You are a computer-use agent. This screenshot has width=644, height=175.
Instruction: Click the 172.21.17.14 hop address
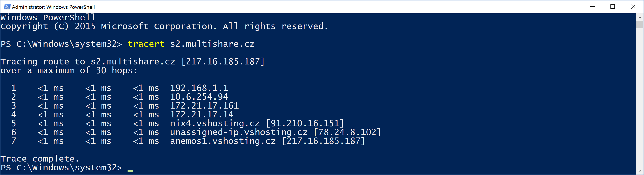pyautogui.click(x=201, y=115)
